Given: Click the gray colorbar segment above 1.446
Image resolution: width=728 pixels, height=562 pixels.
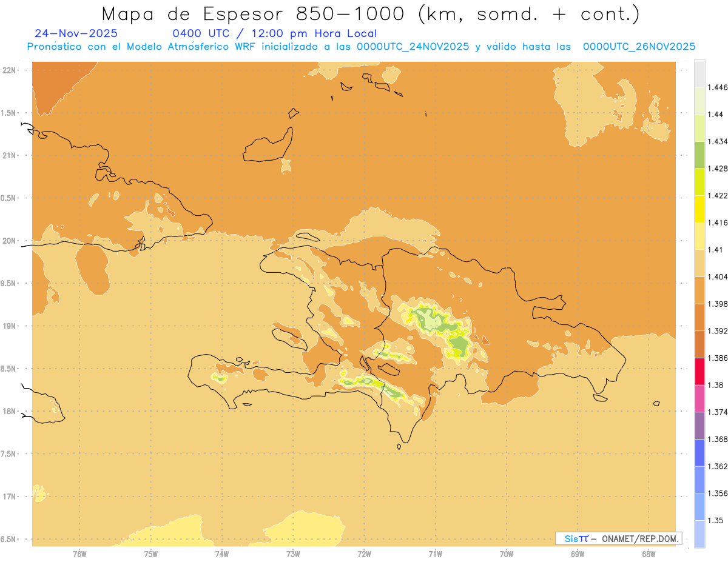Looking at the screenshot, I should pos(699,73).
